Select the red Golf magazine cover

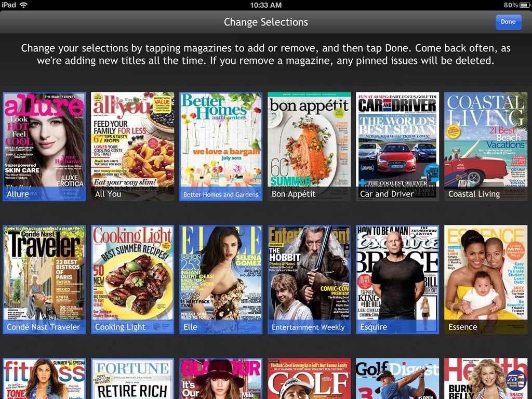309,379
